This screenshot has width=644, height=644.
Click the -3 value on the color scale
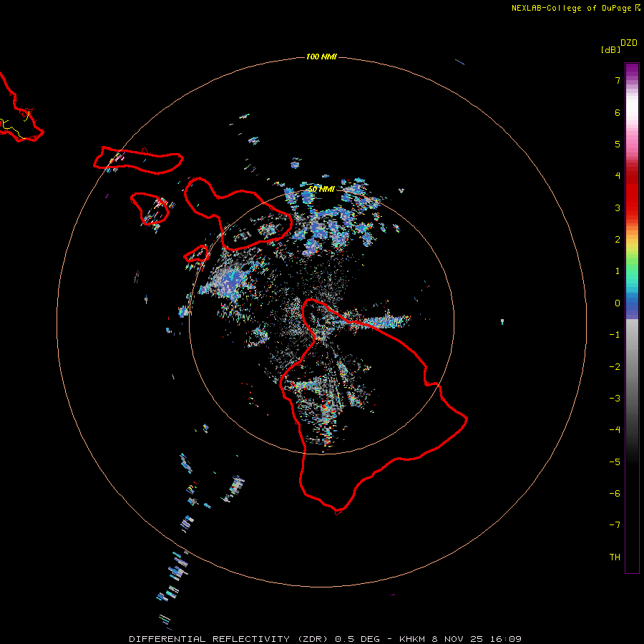point(615,399)
